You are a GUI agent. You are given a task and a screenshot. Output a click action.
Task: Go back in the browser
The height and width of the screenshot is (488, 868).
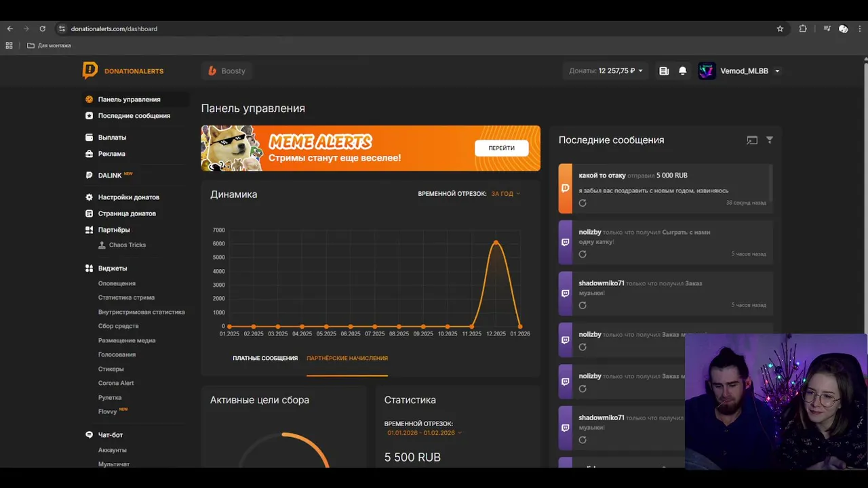pos(9,28)
